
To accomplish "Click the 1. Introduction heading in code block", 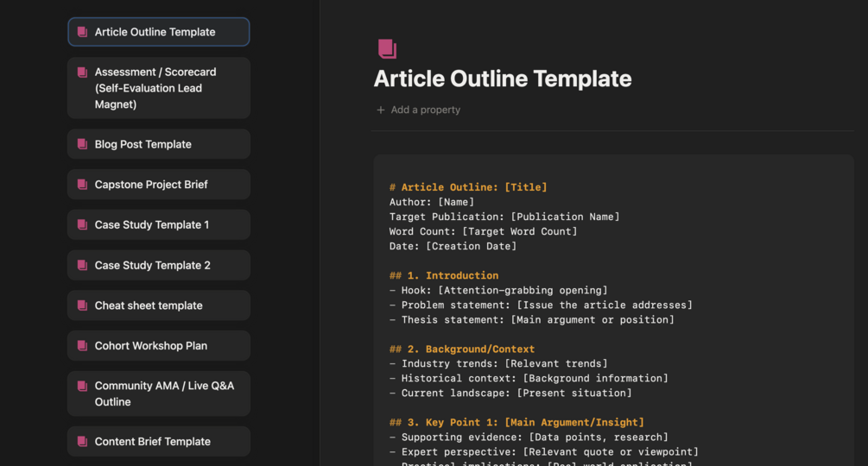I will tap(444, 276).
